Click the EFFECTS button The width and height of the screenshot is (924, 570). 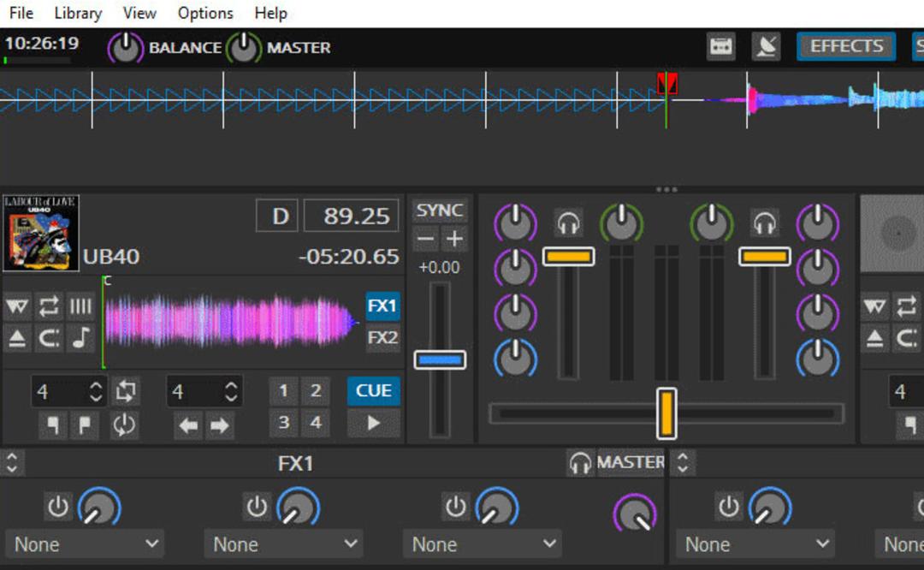tap(846, 46)
